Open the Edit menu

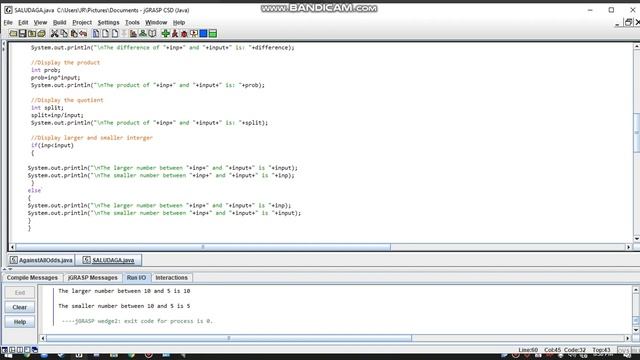[x=23, y=22]
